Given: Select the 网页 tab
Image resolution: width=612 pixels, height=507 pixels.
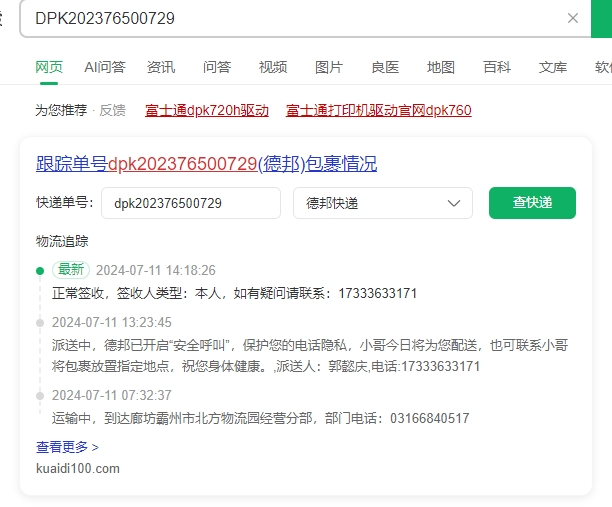Looking at the screenshot, I should (49, 67).
